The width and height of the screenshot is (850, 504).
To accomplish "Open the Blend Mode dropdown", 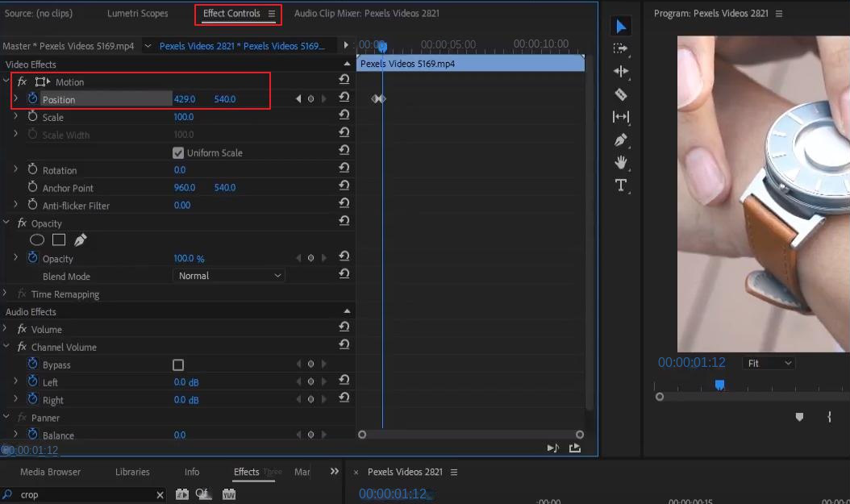I will (x=229, y=276).
